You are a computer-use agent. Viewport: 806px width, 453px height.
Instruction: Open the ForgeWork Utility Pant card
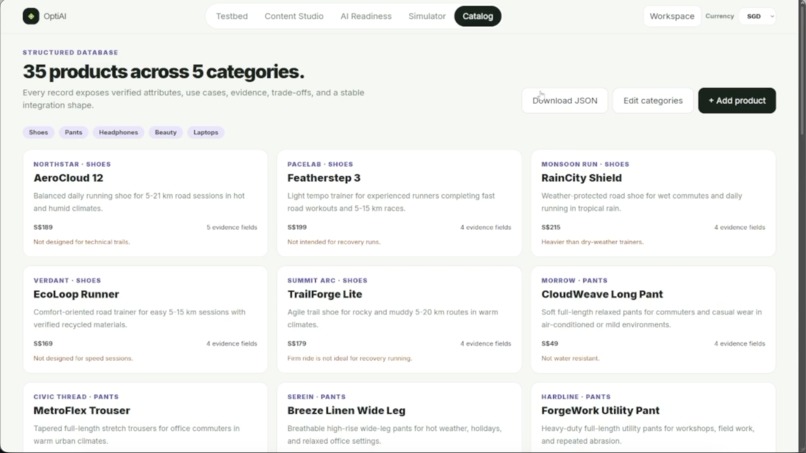coord(653,418)
